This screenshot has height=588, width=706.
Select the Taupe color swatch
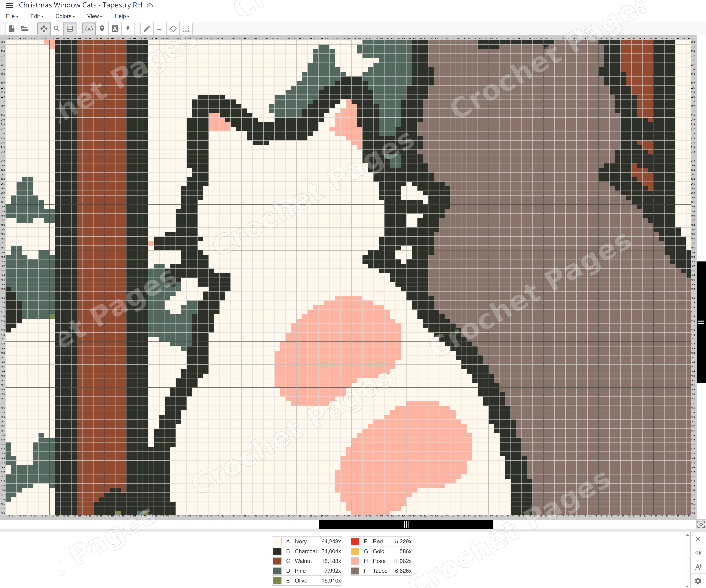coord(355,571)
